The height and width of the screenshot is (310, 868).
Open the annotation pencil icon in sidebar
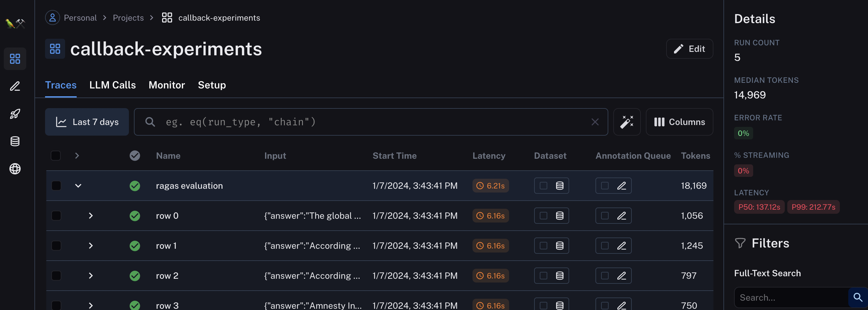point(15,87)
